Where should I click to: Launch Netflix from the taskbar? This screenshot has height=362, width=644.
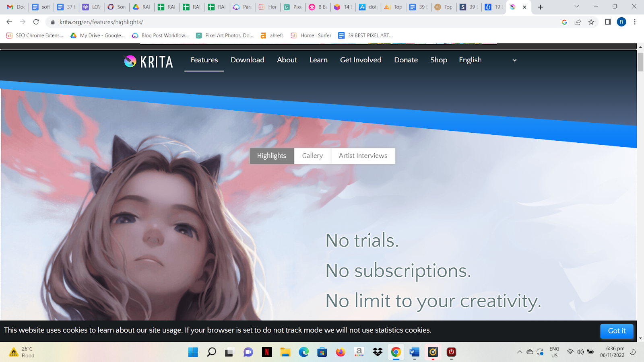coord(267,352)
